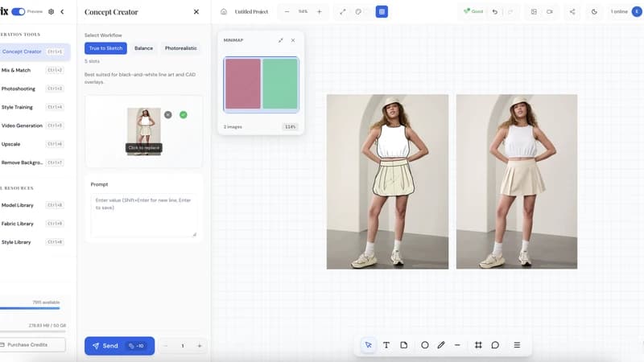Open the bottom toolbar hamburger menu
This screenshot has width=644, height=362.
click(517, 345)
